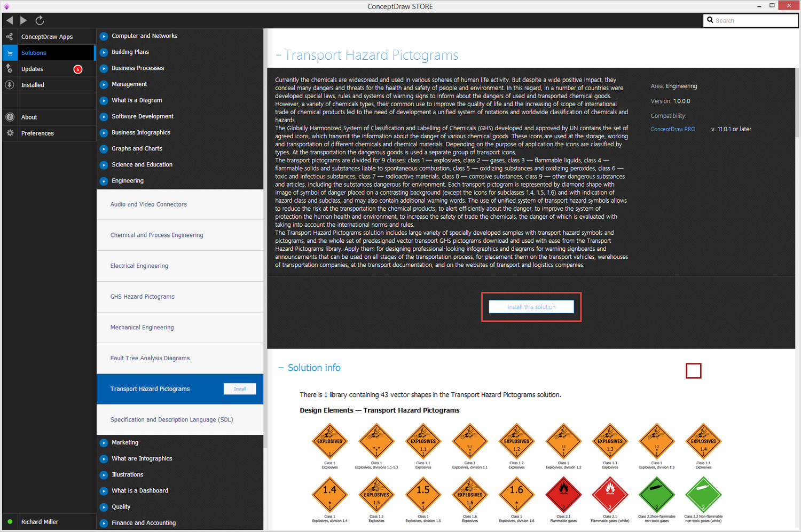Select the 'Class 1 Explosives, division 1.4' pictogram
The width and height of the screenshot is (801, 532).
[x=329, y=494]
